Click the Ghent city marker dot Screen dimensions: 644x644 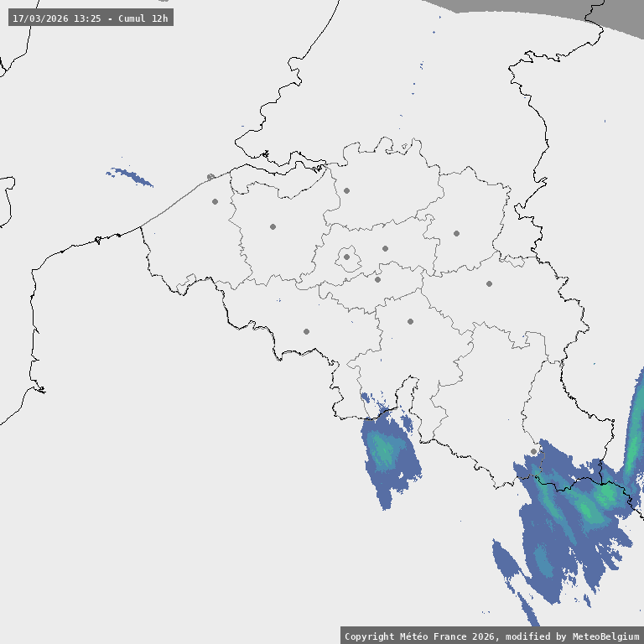[273, 226]
